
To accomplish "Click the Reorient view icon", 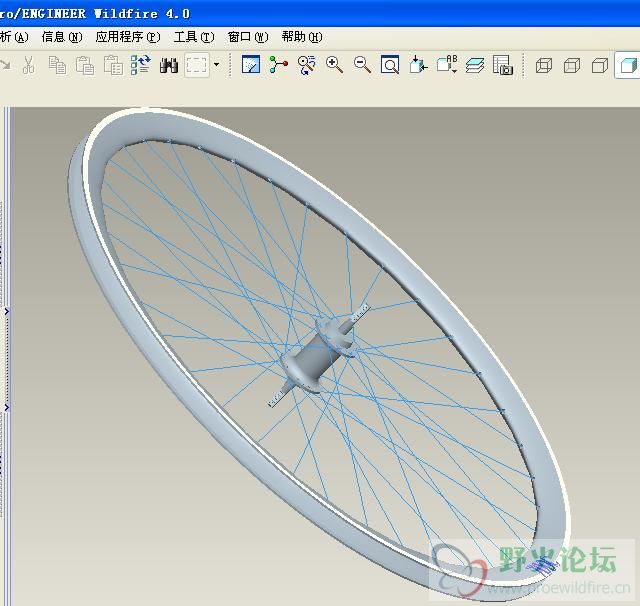I will [418, 65].
